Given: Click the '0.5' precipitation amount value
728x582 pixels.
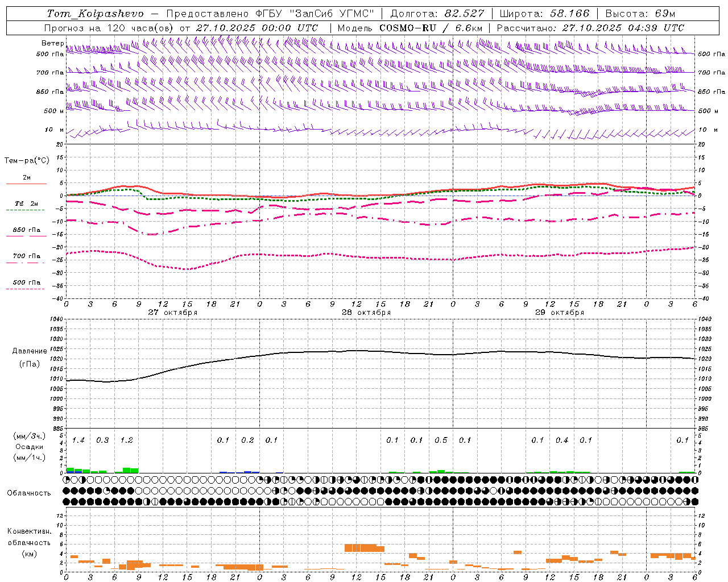Looking at the screenshot, I should [x=441, y=440].
